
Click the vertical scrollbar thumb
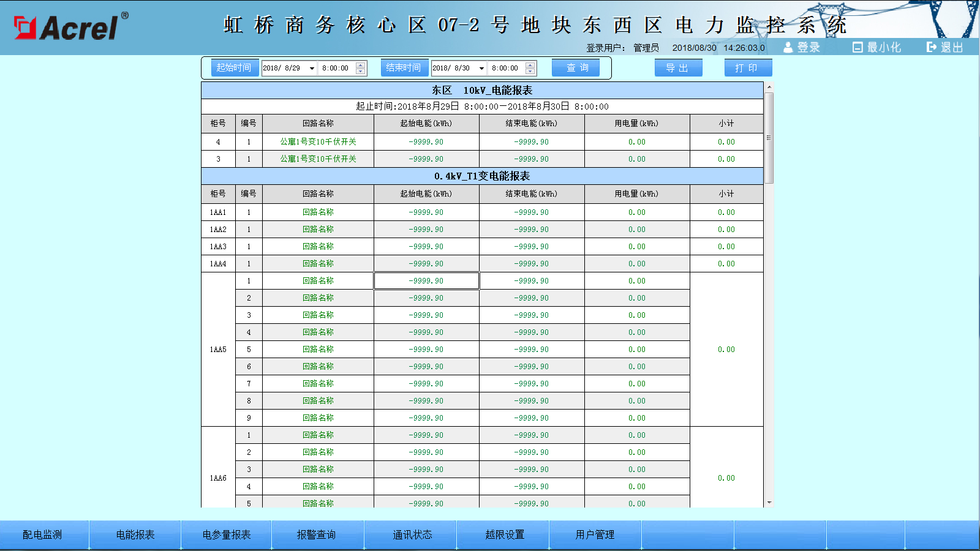[769, 138]
